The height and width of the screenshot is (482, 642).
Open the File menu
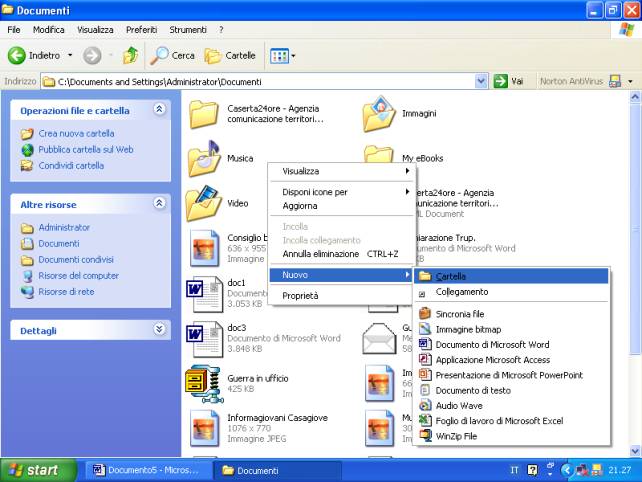pyautogui.click(x=14, y=30)
